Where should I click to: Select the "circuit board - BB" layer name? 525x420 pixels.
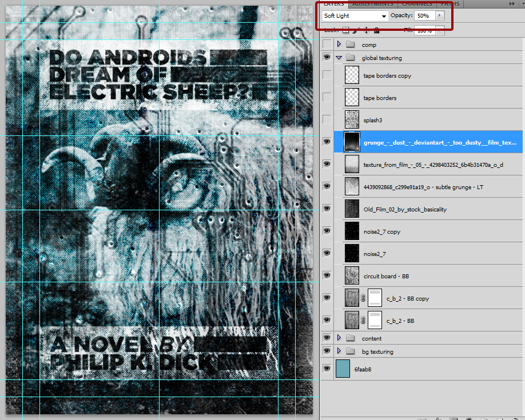point(387,276)
